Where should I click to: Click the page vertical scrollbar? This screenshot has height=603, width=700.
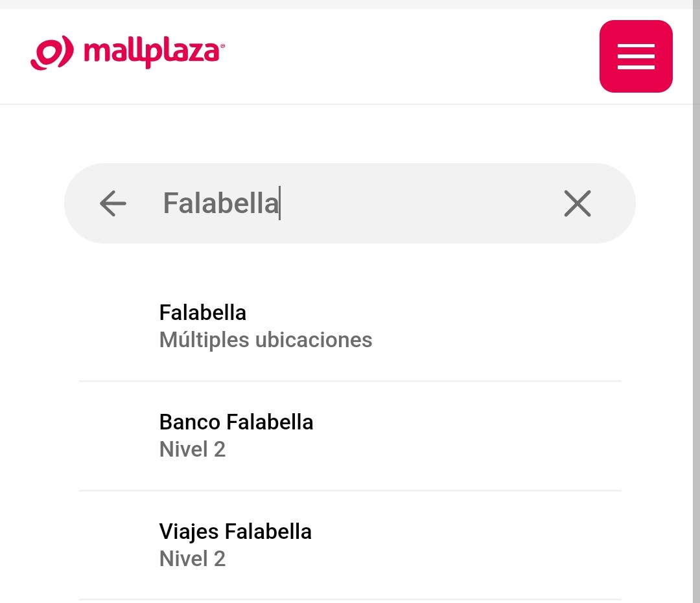pyautogui.click(x=696, y=302)
